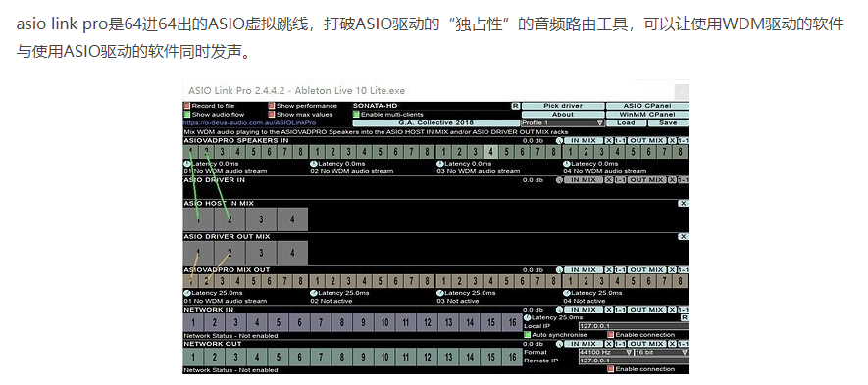The width and height of the screenshot is (868, 385).
Task: Click the Pick driver button
Action: click(x=563, y=106)
